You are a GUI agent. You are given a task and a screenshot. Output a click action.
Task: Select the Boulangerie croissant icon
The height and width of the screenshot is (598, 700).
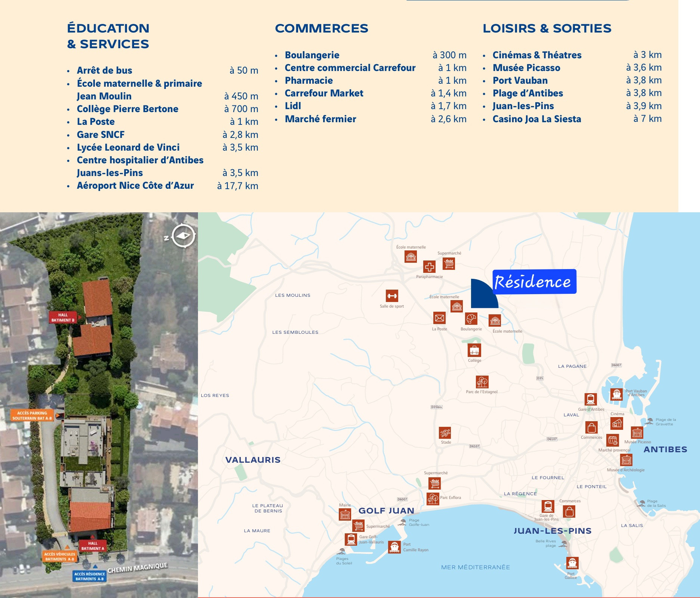471,319
